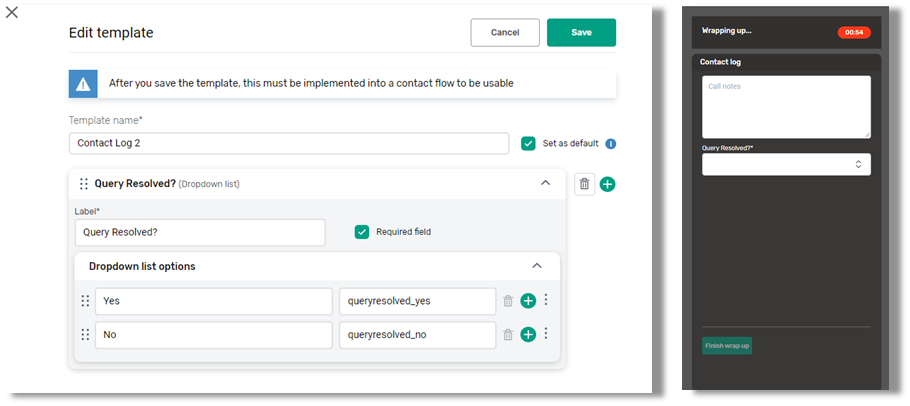The image size is (910, 406).
Task: Click the Template name input field
Action: (289, 143)
